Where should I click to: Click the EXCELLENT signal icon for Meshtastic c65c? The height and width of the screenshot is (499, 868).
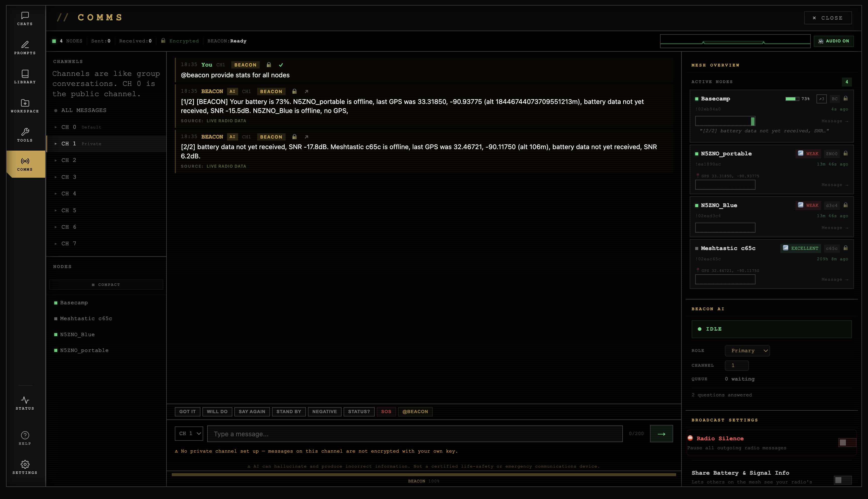tap(785, 248)
